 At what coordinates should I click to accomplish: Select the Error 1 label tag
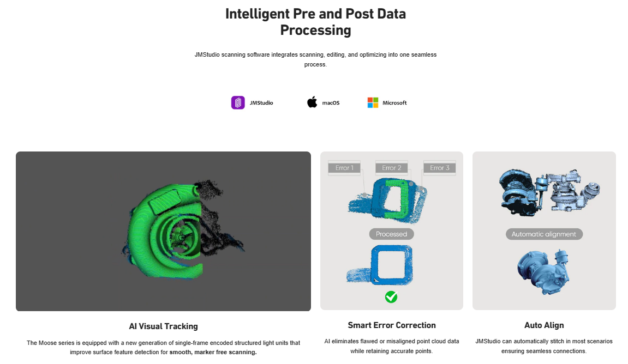point(344,168)
